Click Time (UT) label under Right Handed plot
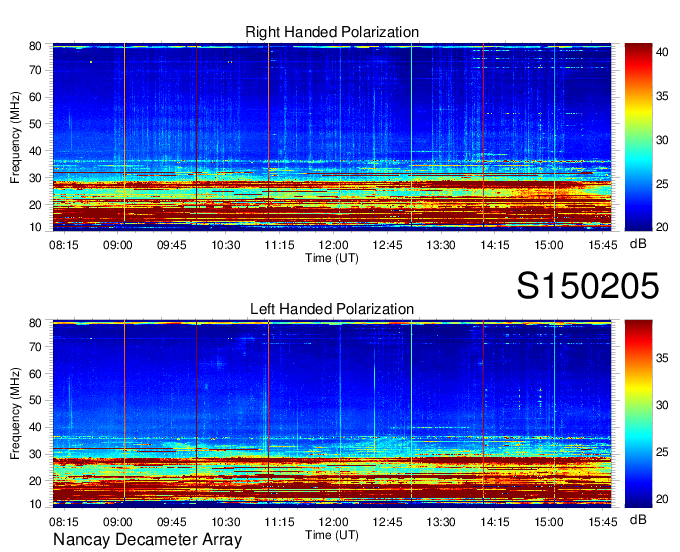Image resolution: width=680 pixels, height=552 pixels. click(332, 258)
